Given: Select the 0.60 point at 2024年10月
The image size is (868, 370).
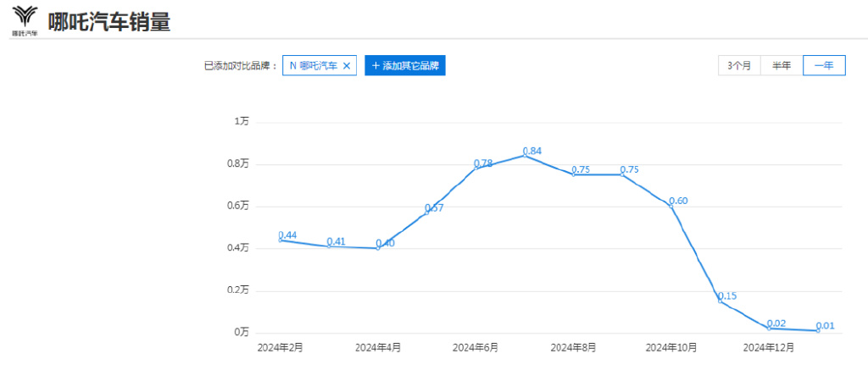Looking at the screenshot, I should pyautogui.click(x=671, y=206).
